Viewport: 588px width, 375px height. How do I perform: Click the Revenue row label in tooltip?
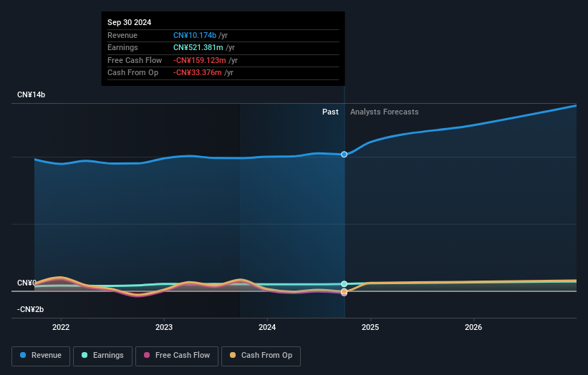click(122, 35)
